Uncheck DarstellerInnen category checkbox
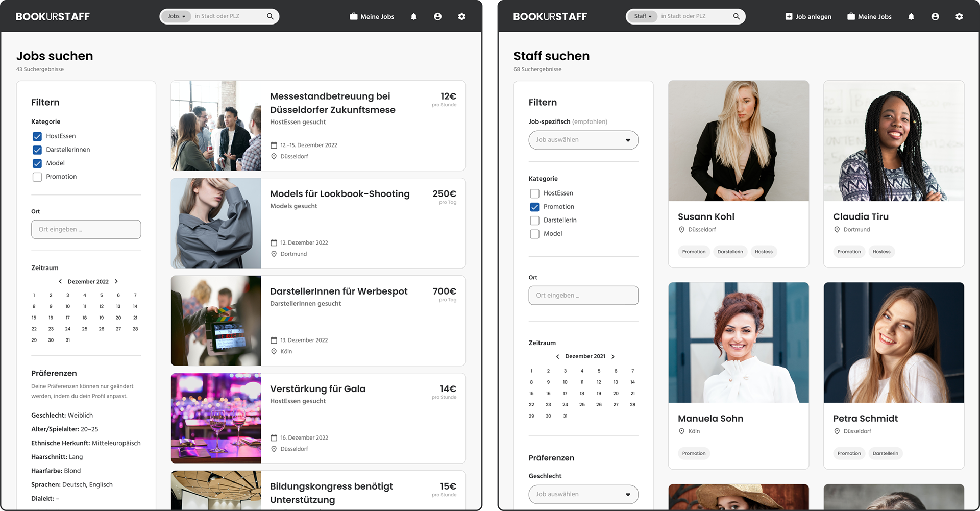The image size is (980, 511). (x=37, y=150)
